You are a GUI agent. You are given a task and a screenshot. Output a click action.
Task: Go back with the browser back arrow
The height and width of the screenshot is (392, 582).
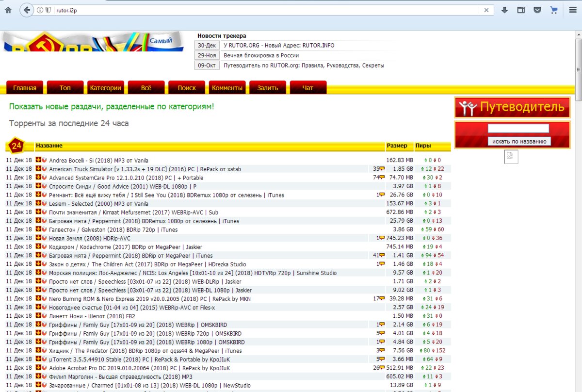pos(26,10)
